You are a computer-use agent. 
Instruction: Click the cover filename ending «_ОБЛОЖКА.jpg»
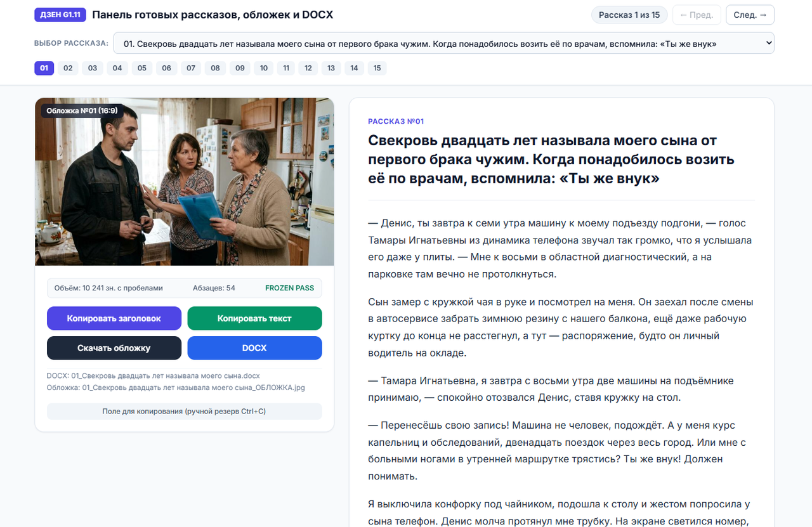pyautogui.click(x=176, y=387)
